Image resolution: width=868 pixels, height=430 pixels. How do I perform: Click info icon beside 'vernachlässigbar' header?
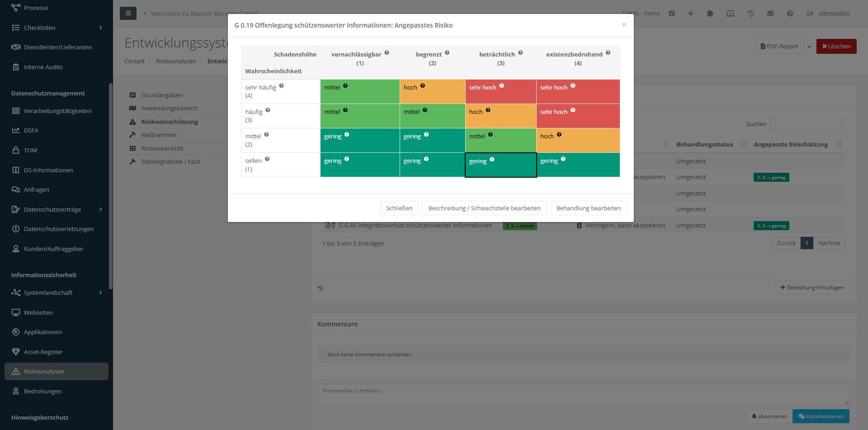pyautogui.click(x=387, y=53)
